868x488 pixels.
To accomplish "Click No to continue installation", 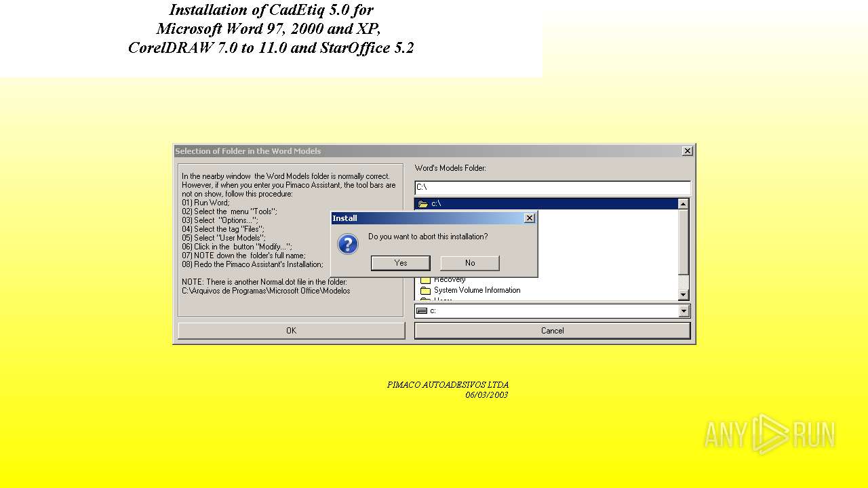I will pyautogui.click(x=470, y=263).
